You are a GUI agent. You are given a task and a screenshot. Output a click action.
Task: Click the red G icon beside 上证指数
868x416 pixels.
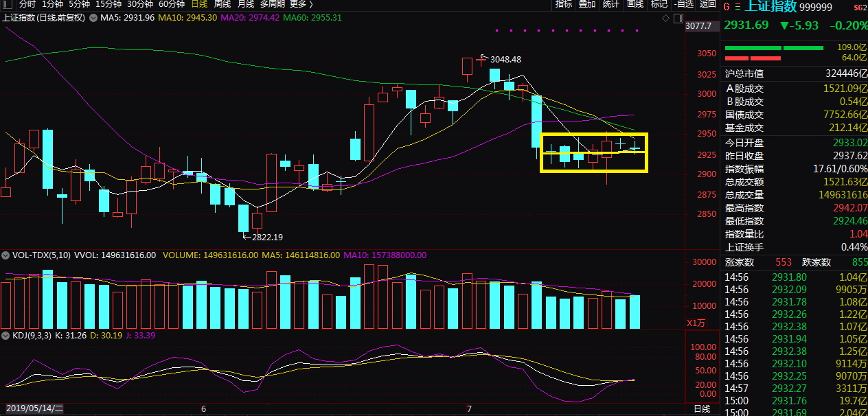pyautogui.click(x=727, y=7)
